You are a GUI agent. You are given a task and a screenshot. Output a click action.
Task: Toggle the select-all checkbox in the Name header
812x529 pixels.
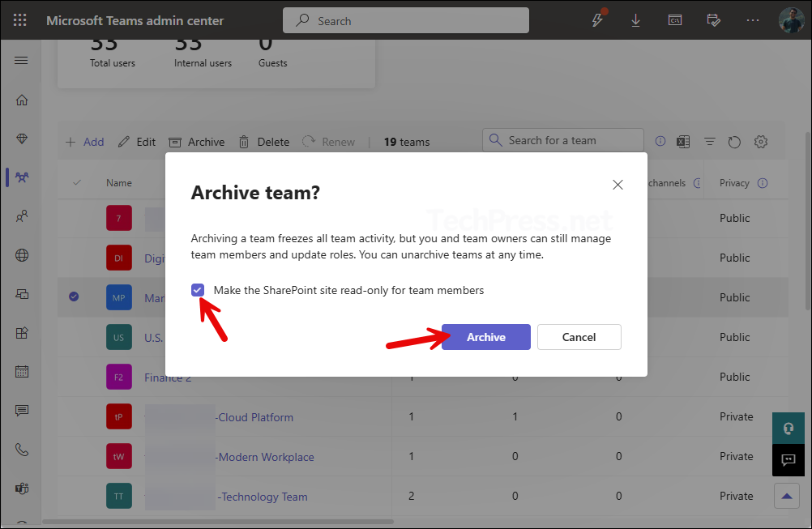pos(75,181)
